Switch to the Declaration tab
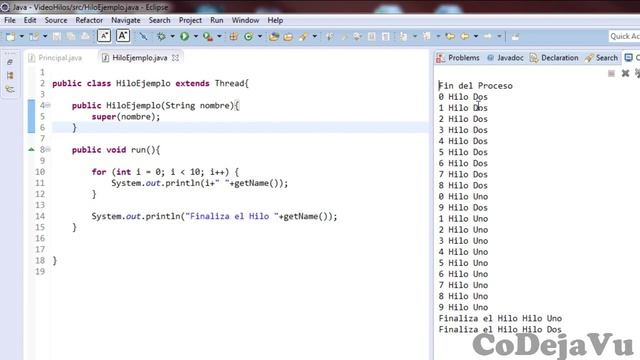 (554, 58)
